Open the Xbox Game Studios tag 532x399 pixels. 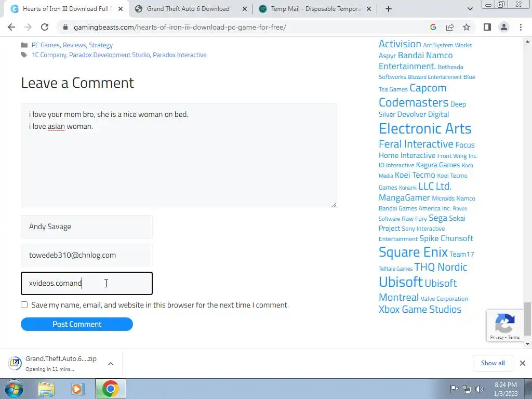(420, 310)
